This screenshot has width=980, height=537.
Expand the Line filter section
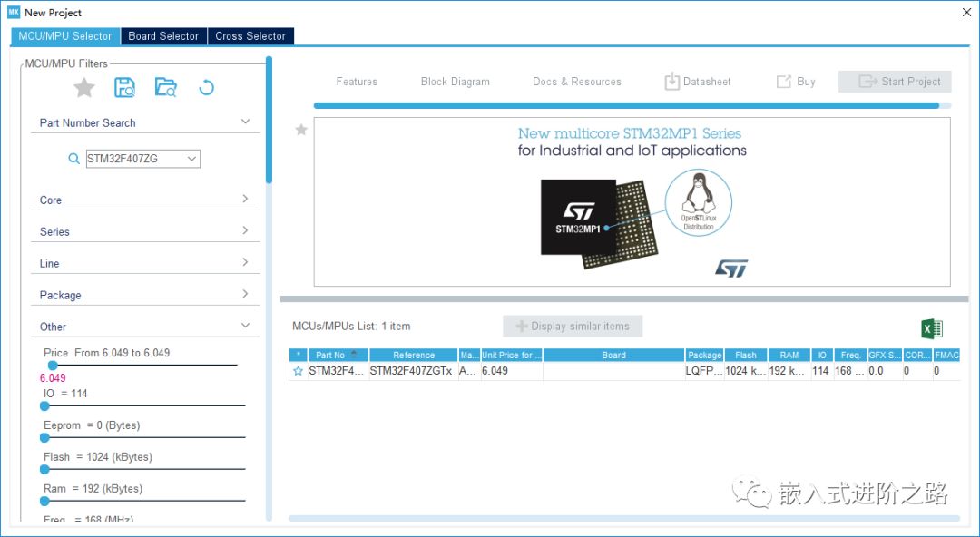(x=246, y=262)
